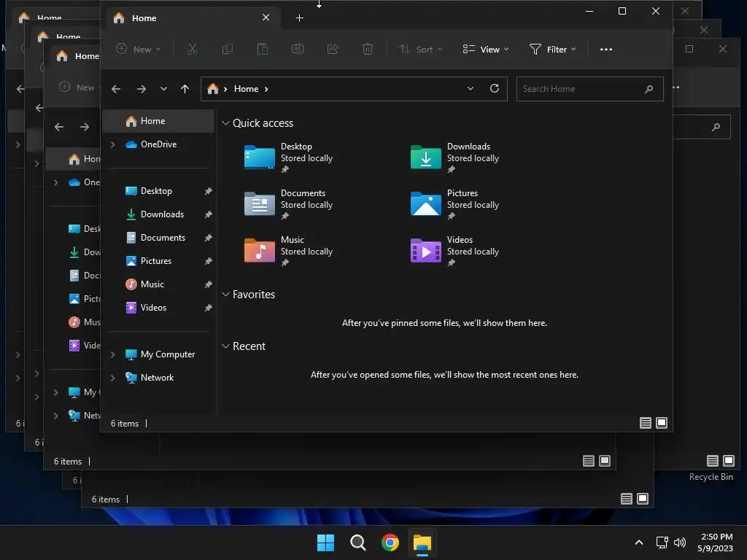Select Network in the navigation pane

click(158, 378)
